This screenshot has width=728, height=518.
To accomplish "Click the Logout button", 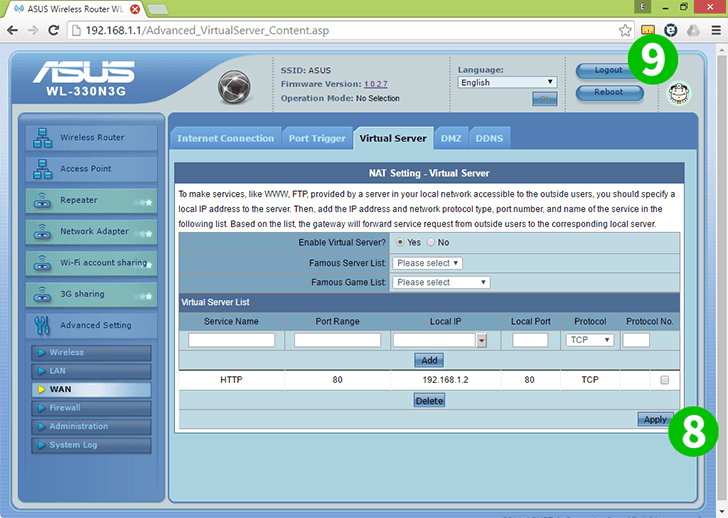I will 608,70.
